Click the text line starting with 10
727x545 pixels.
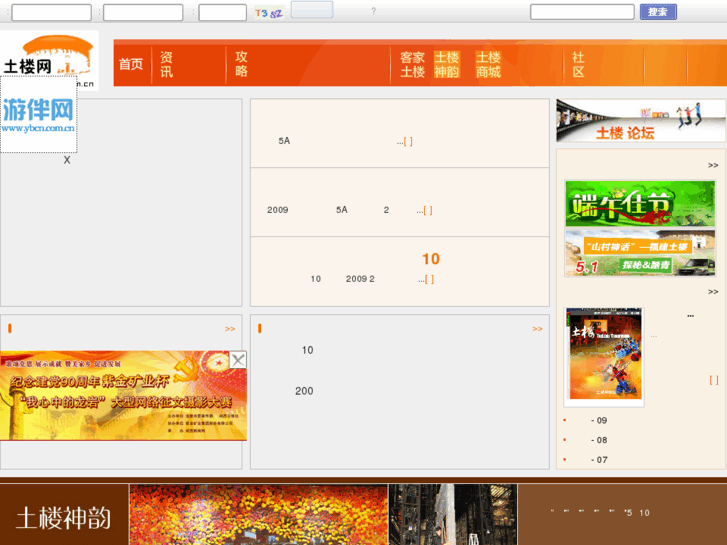(x=307, y=350)
